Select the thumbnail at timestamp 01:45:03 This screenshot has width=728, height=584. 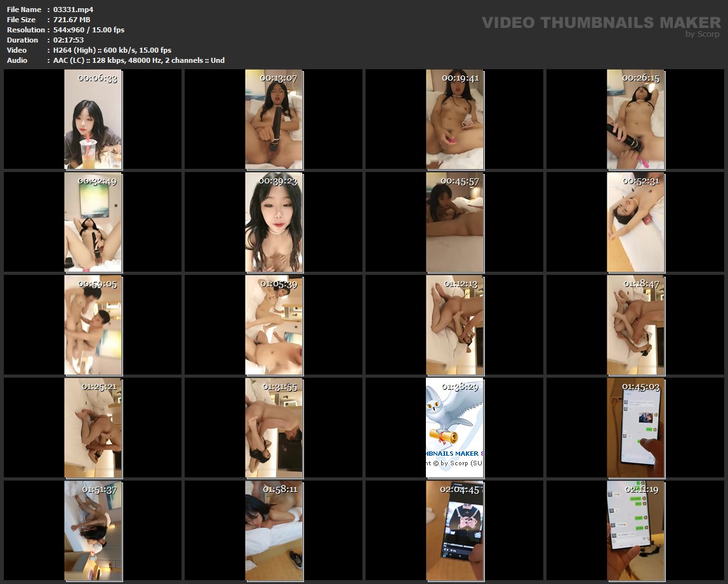click(x=636, y=428)
